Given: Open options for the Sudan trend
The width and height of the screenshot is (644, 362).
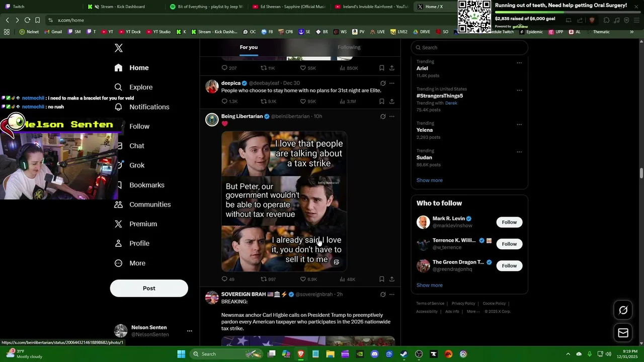Looking at the screenshot, I should [x=519, y=152].
